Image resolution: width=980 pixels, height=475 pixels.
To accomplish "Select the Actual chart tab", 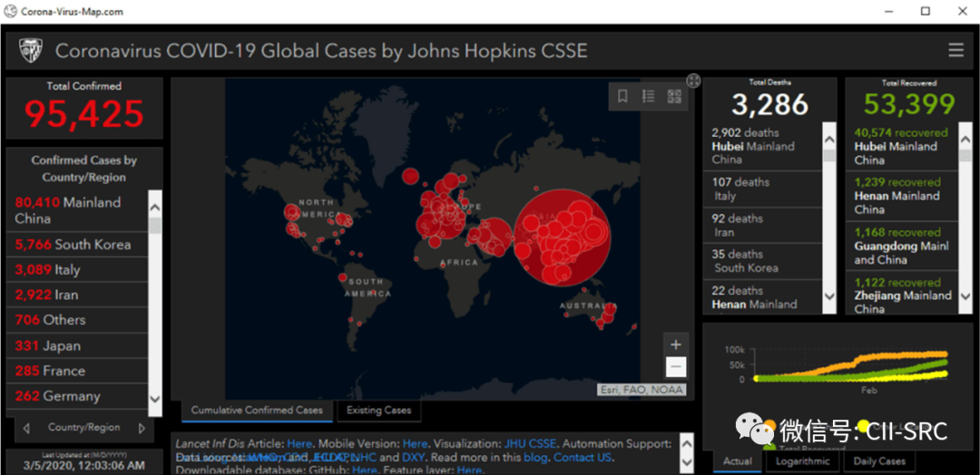I will point(738,461).
